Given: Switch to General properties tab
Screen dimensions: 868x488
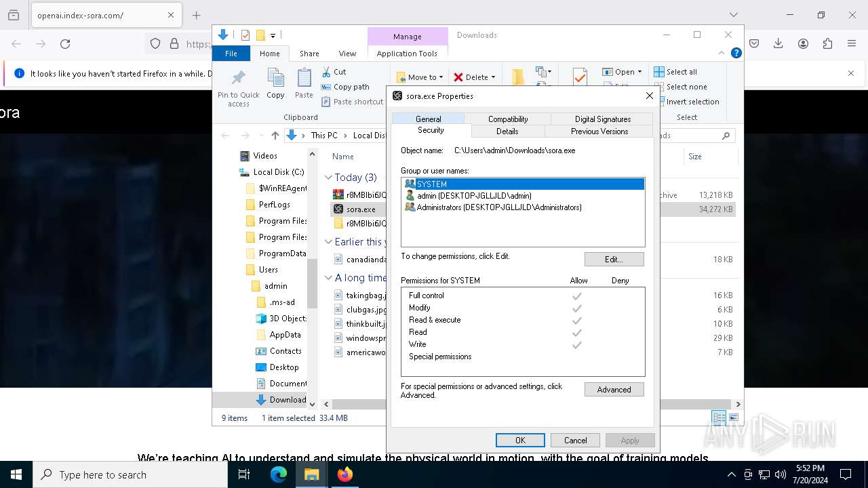Looking at the screenshot, I should (x=429, y=119).
